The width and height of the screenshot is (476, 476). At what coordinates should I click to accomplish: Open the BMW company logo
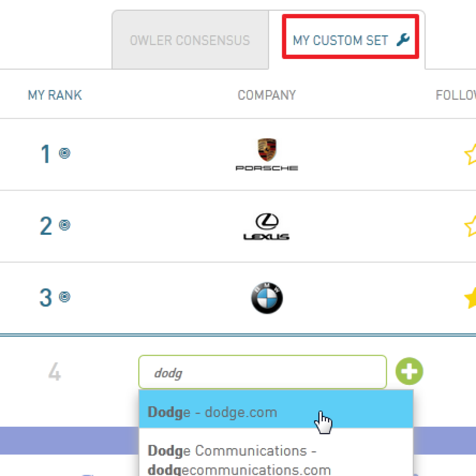[x=267, y=298]
